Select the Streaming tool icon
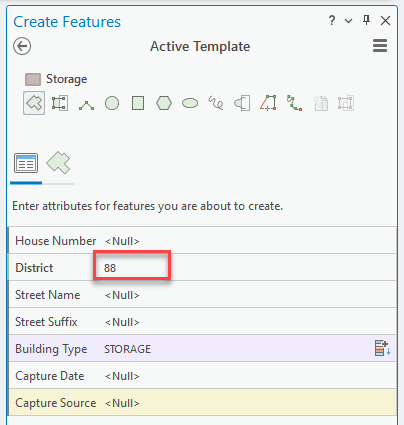This screenshot has height=425, width=404. click(294, 103)
